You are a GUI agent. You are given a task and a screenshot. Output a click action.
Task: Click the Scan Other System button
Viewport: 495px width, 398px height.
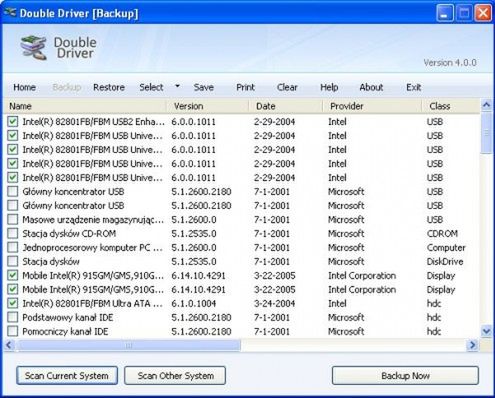pos(175,376)
